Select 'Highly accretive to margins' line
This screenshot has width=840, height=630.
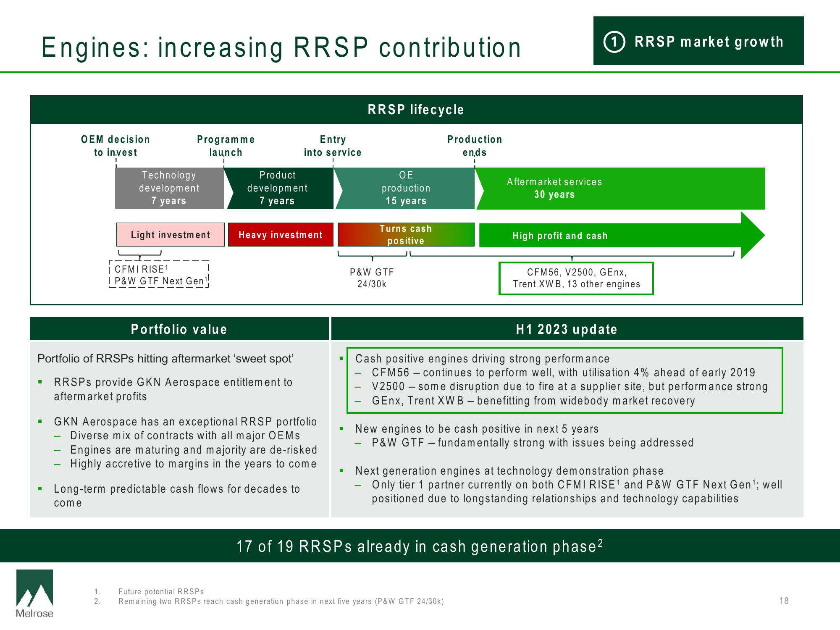[x=193, y=464]
